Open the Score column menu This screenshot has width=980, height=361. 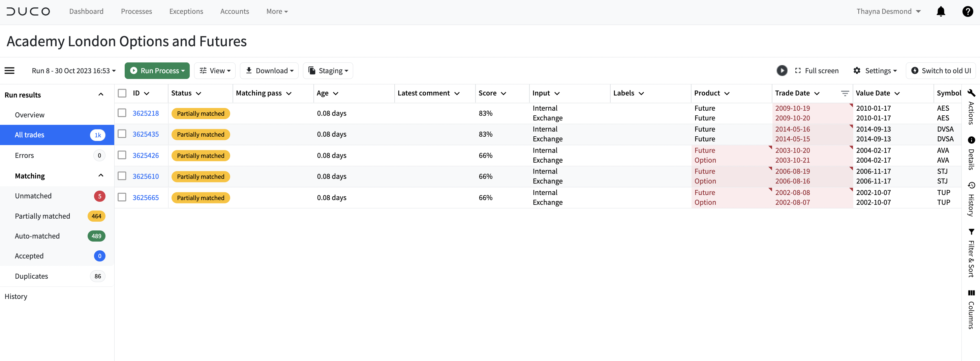503,94
